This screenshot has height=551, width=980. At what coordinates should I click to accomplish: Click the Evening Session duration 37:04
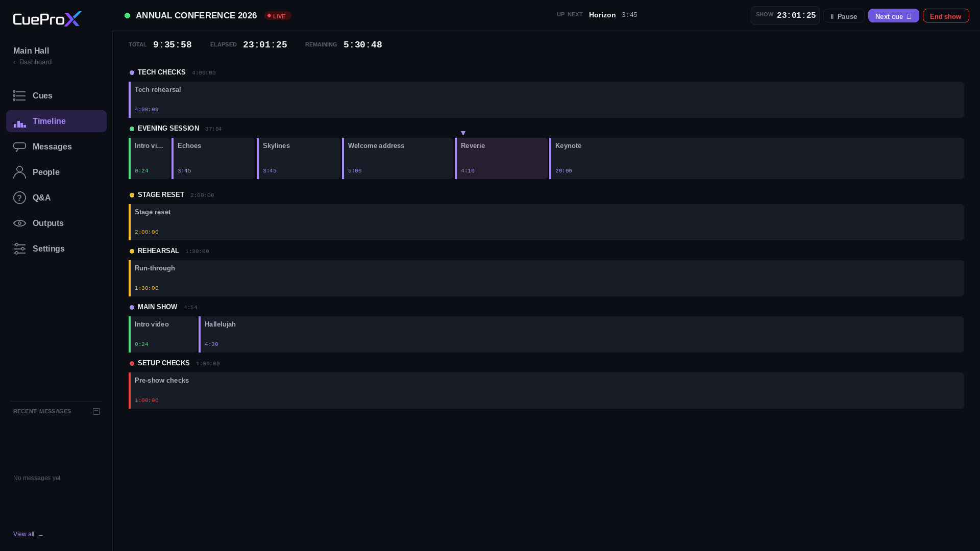click(213, 129)
